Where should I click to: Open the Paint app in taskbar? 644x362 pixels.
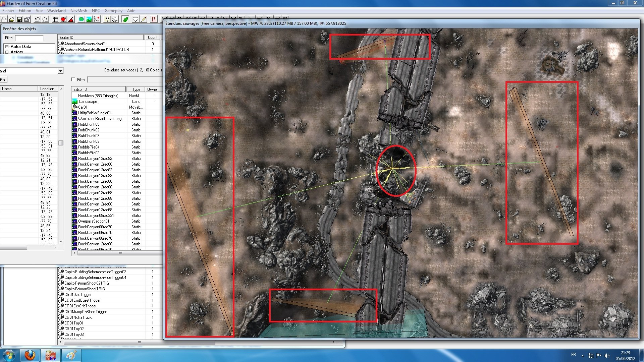[71, 355]
